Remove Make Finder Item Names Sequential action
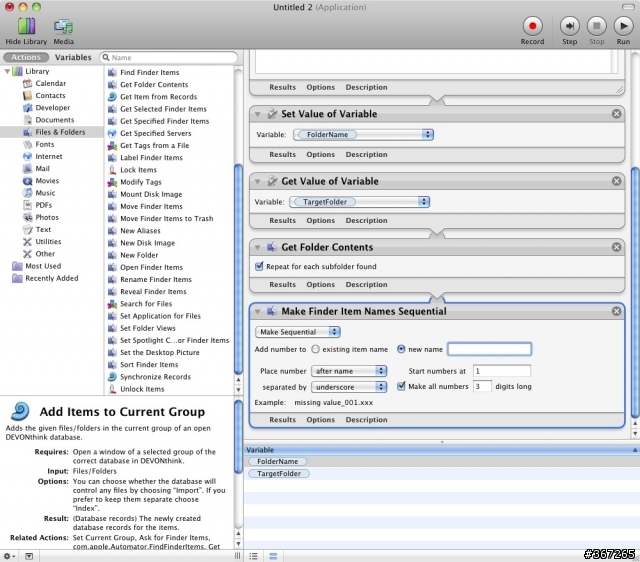Image resolution: width=640 pixels, height=562 pixels. pyautogui.click(x=616, y=311)
